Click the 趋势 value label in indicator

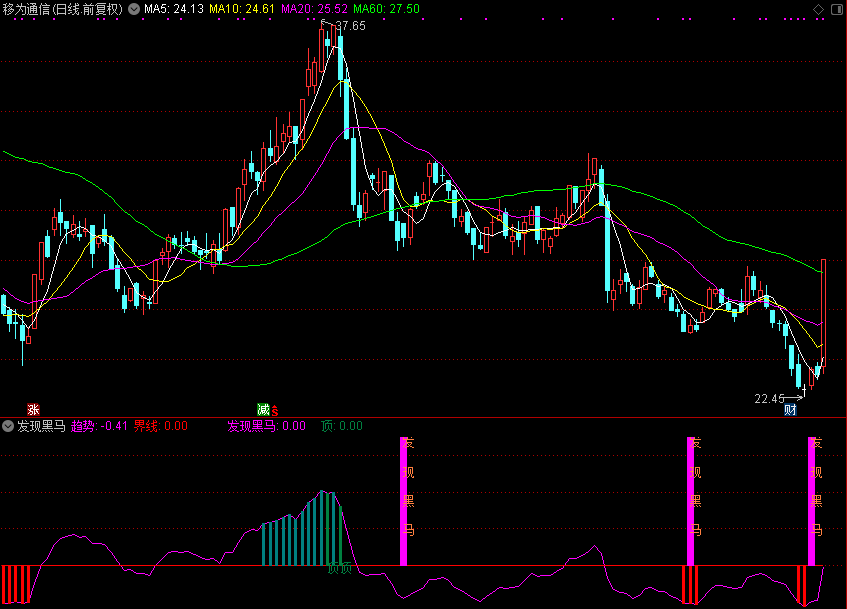coord(99,426)
